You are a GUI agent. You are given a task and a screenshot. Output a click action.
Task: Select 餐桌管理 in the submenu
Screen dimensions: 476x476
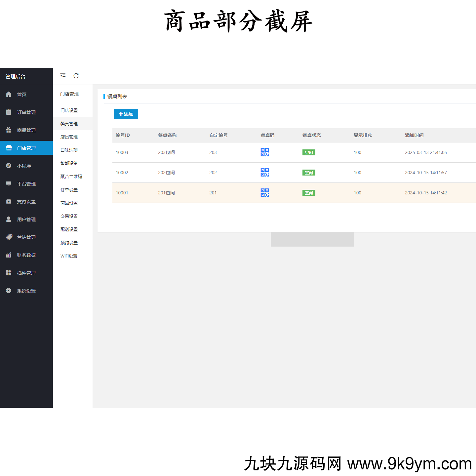click(x=69, y=123)
